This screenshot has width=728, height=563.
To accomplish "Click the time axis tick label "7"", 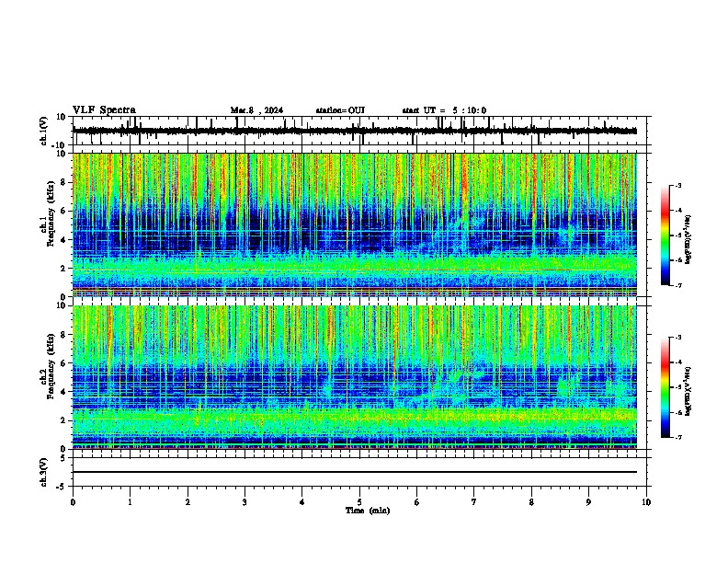I will (474, 501).
